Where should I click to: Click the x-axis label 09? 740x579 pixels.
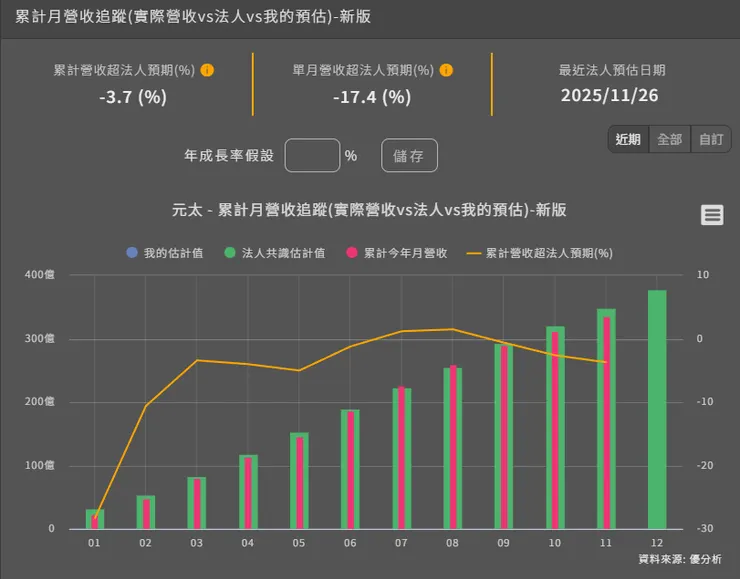click(x=504, y=543)
